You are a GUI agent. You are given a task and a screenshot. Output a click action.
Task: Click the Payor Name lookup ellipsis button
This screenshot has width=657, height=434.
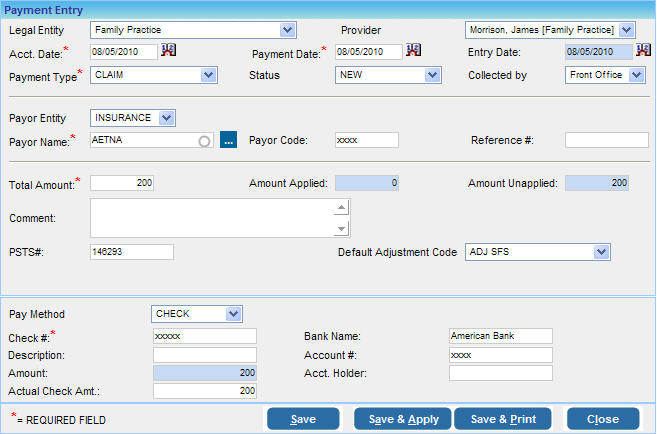pyautogui.click(x=228, y=140)
